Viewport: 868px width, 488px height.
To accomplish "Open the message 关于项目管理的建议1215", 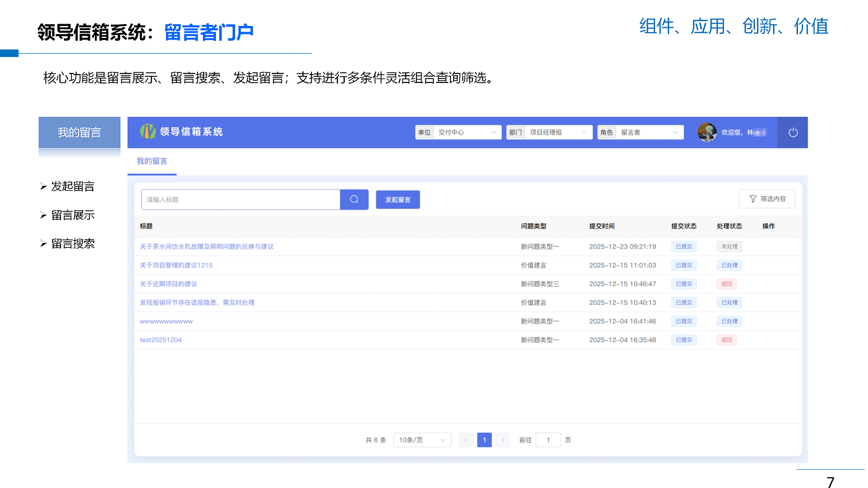I will pyautogui.click(x=177, y=265).
